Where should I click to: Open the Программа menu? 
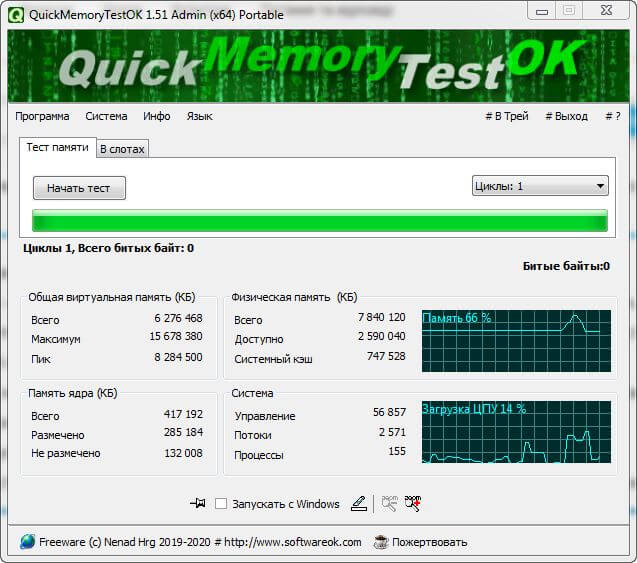click(42, 116)
